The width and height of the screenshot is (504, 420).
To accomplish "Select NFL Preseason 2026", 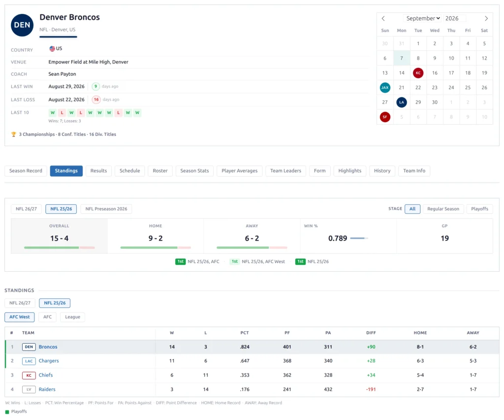I will tap(106, 209).
